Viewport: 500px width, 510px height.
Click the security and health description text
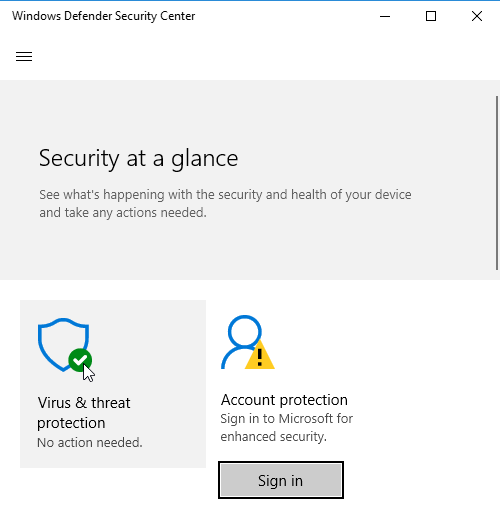point(225,203)
